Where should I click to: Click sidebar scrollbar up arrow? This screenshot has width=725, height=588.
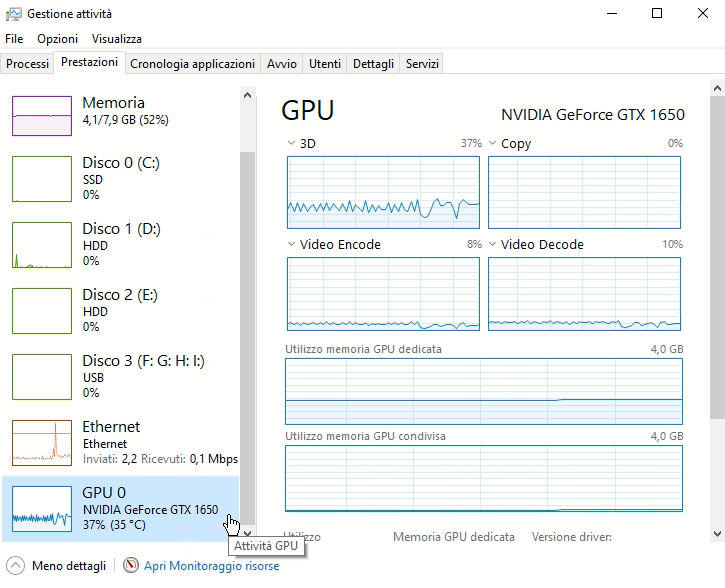[247, 96]
